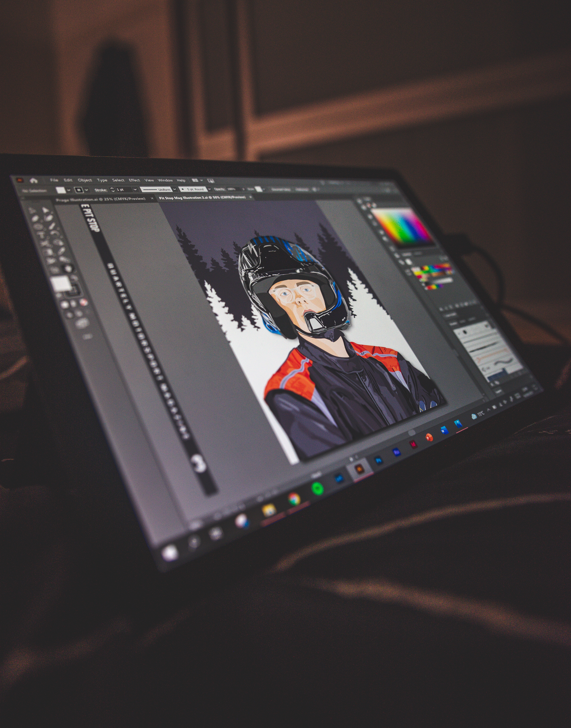Close the Prague Illustration.ai tab
This screenshot has width=571, height=728.
coord(152,198)
